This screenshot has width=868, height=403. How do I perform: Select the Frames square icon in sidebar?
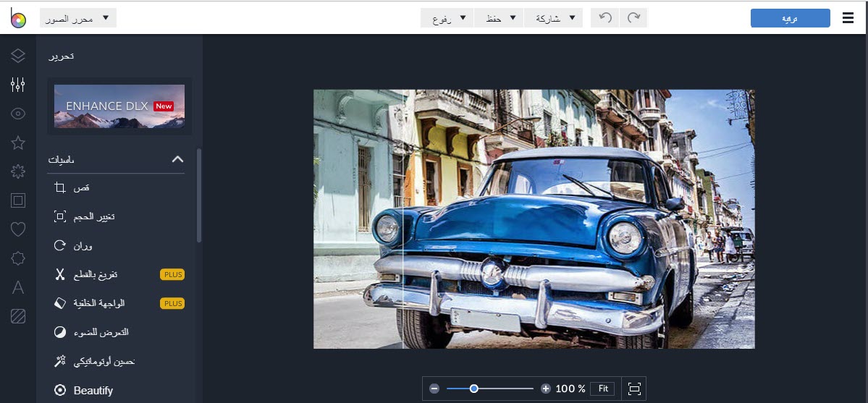18,200
